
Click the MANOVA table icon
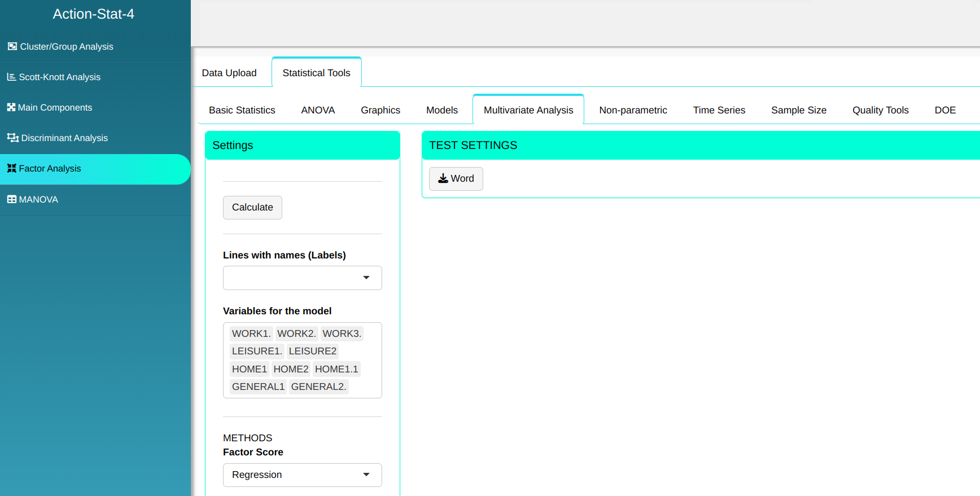pyautogui.click(x=11, y=199)
